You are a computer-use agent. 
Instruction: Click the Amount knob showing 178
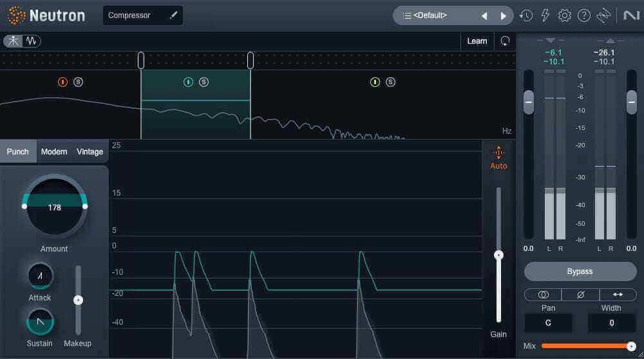pyautogui.click(x=55, y=207)
